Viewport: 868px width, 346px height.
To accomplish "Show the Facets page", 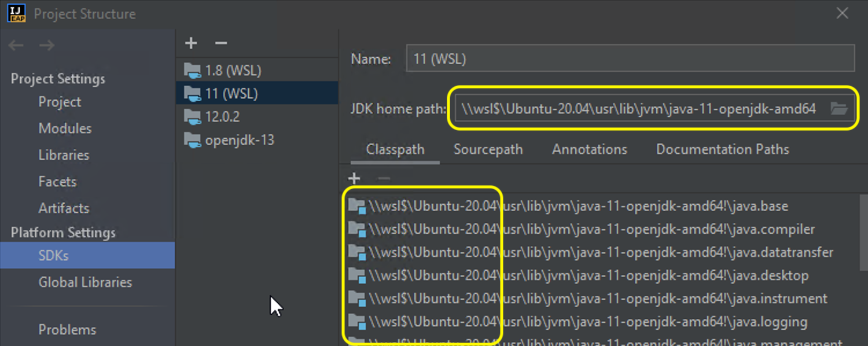I will (57, 182).
